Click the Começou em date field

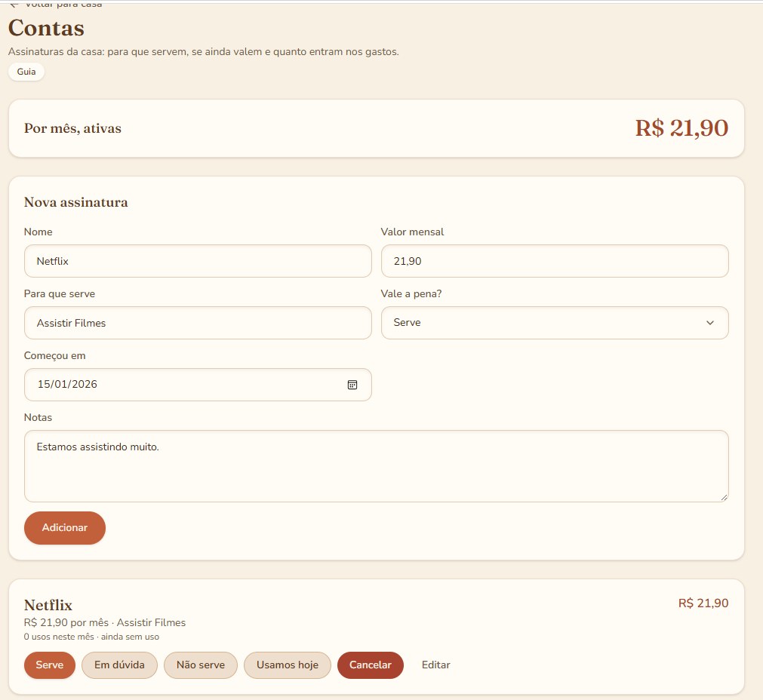198,385
